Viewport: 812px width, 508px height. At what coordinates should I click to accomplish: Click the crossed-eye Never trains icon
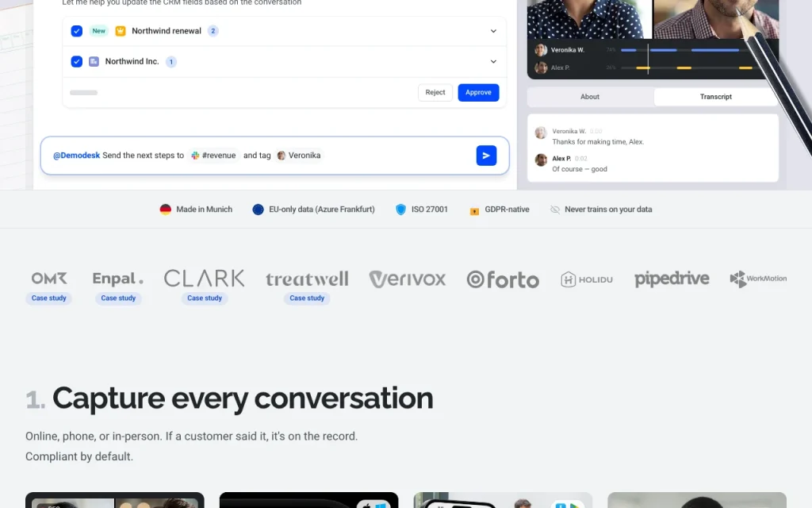coord(554,210)
